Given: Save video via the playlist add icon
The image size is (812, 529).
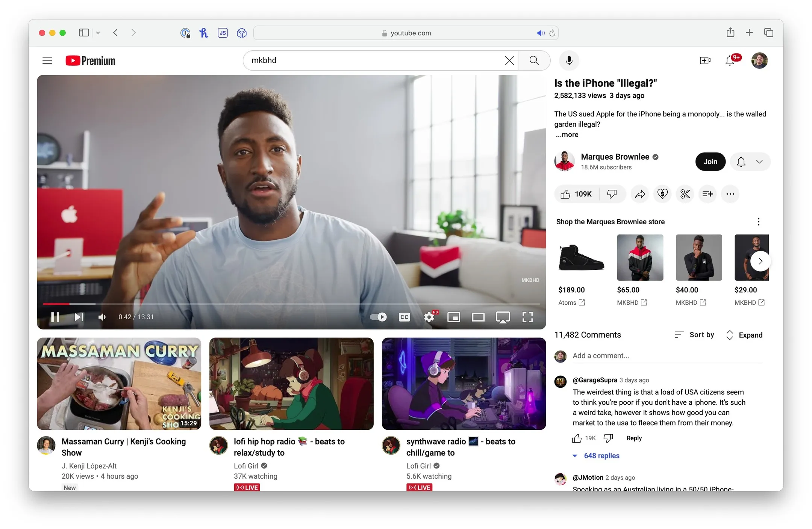Looking at the screenshot, I should click(x=707, y=194).
